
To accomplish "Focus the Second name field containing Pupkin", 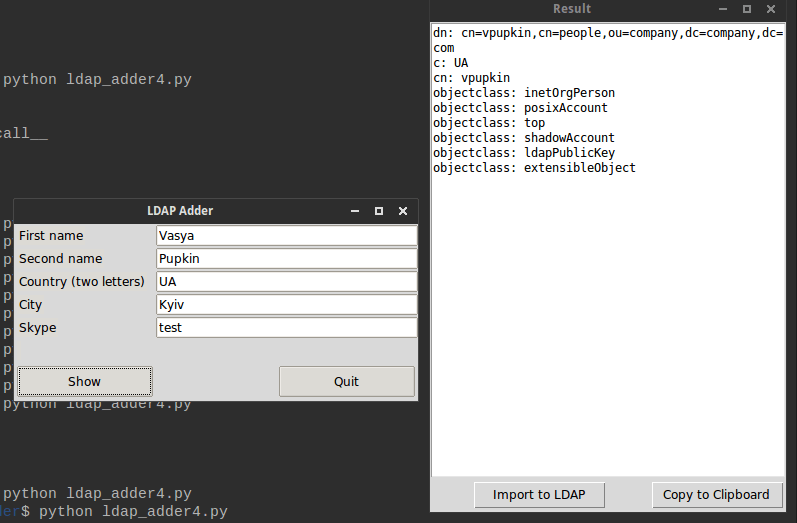I will point(287,259).
